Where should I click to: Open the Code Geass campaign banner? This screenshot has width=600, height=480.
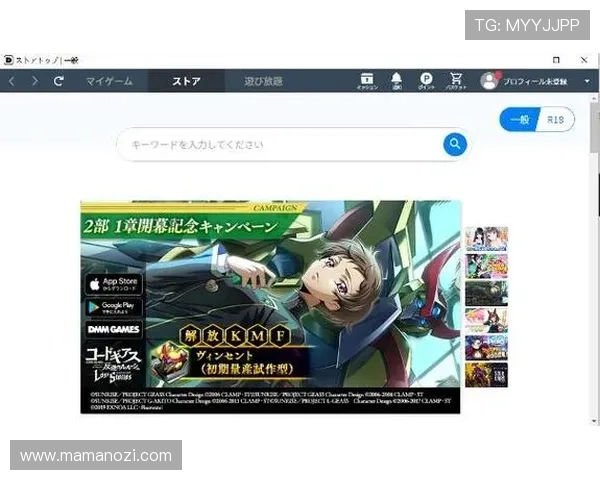(270, 307)
